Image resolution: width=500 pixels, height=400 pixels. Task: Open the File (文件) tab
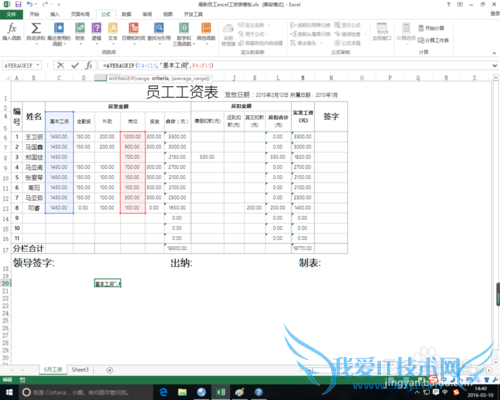(11, 14)
